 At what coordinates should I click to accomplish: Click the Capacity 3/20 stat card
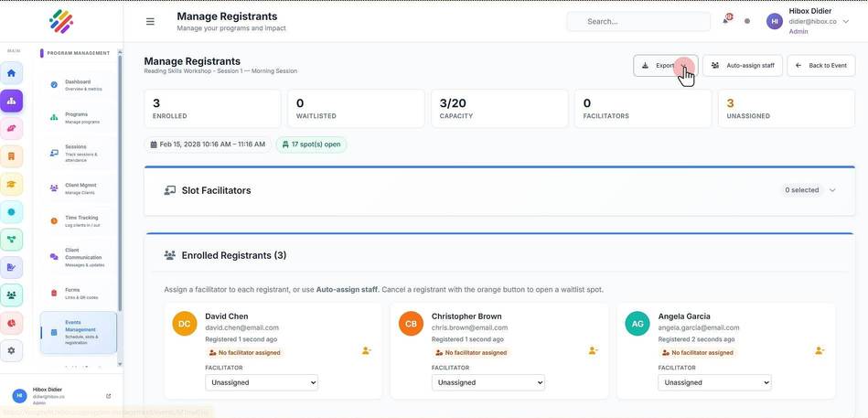pyautogui.click(x=499, y=109)
